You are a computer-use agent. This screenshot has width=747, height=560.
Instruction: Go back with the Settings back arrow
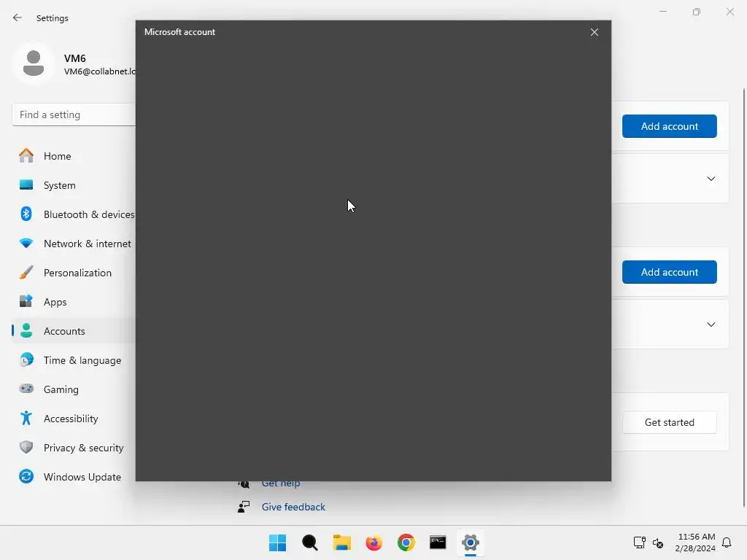click(x=18, y=17)
